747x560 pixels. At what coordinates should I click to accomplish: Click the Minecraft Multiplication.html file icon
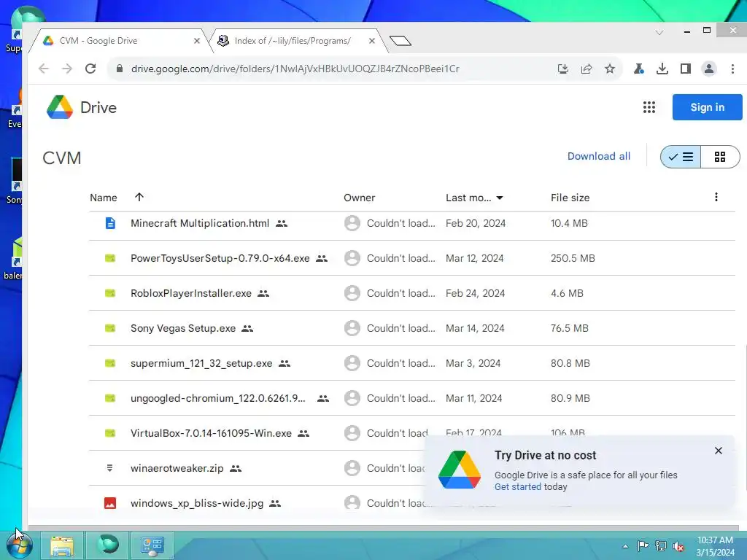pos(110,223)
